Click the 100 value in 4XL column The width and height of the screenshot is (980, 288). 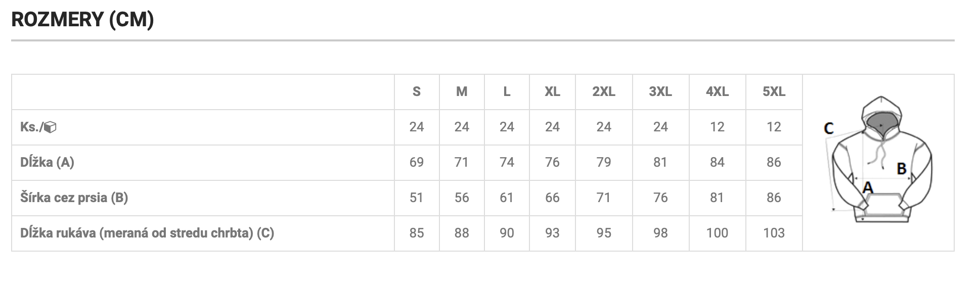click(x=717, y=233)
